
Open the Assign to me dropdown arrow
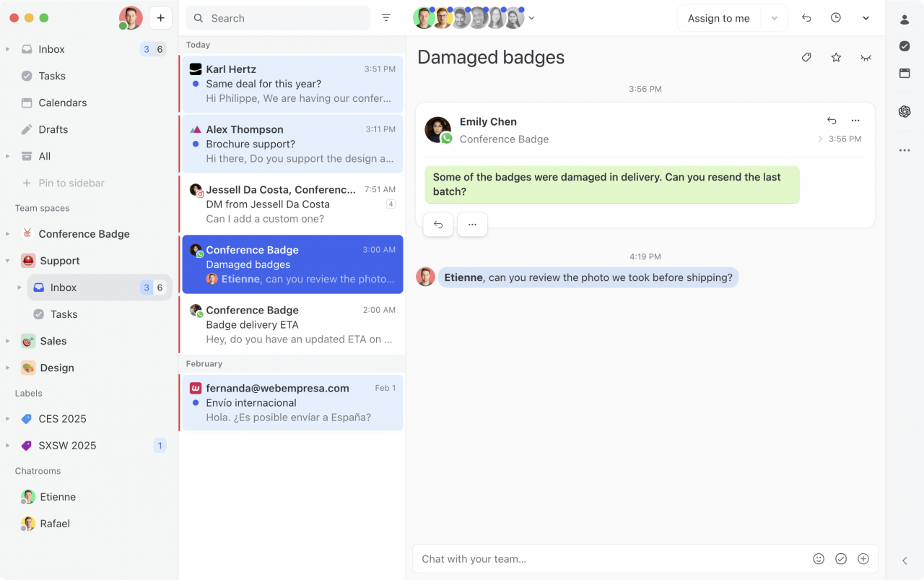774,18
